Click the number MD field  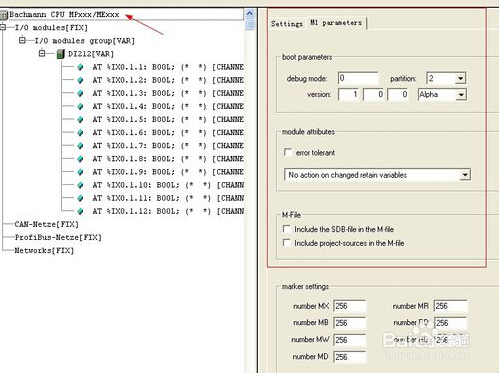[x=350, y=357]
